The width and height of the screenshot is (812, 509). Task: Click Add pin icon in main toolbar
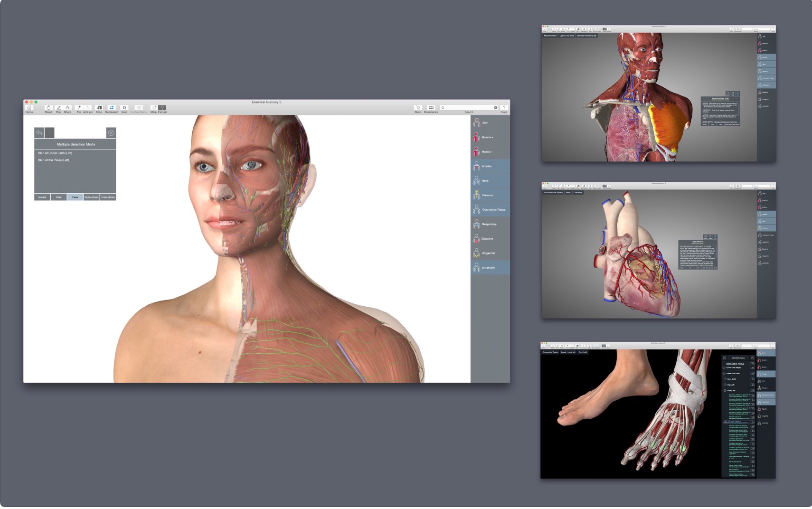point(88,109)
